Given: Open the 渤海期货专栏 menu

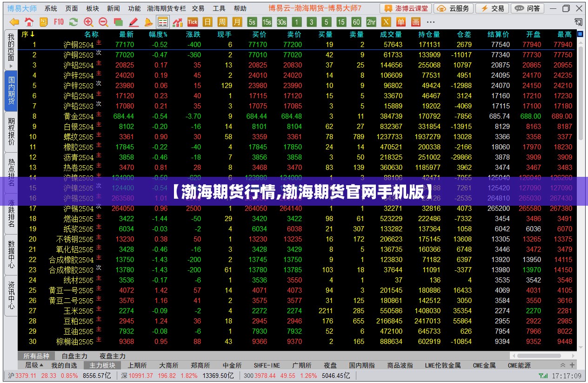Looking at the screenshot, I should [x=166, y=8].
